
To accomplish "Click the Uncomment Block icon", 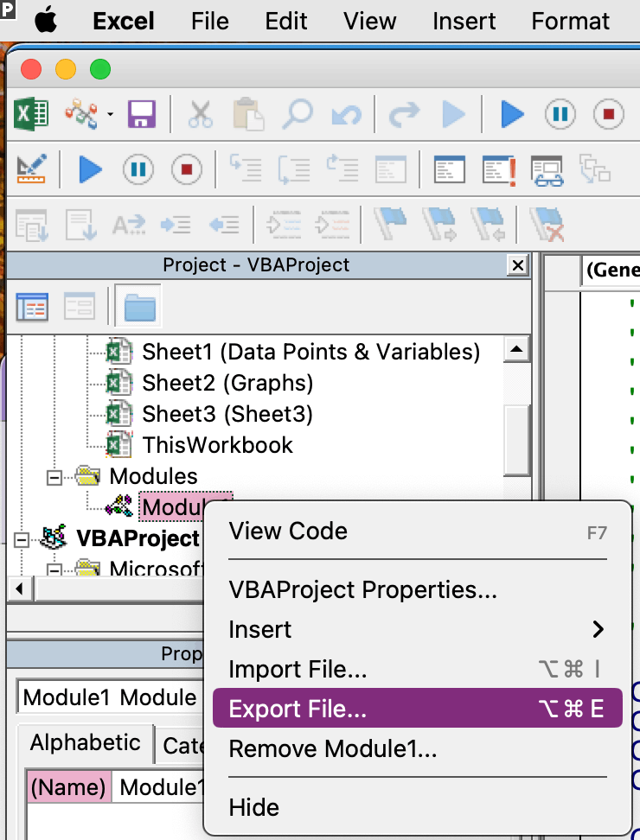I will point(332,225).
